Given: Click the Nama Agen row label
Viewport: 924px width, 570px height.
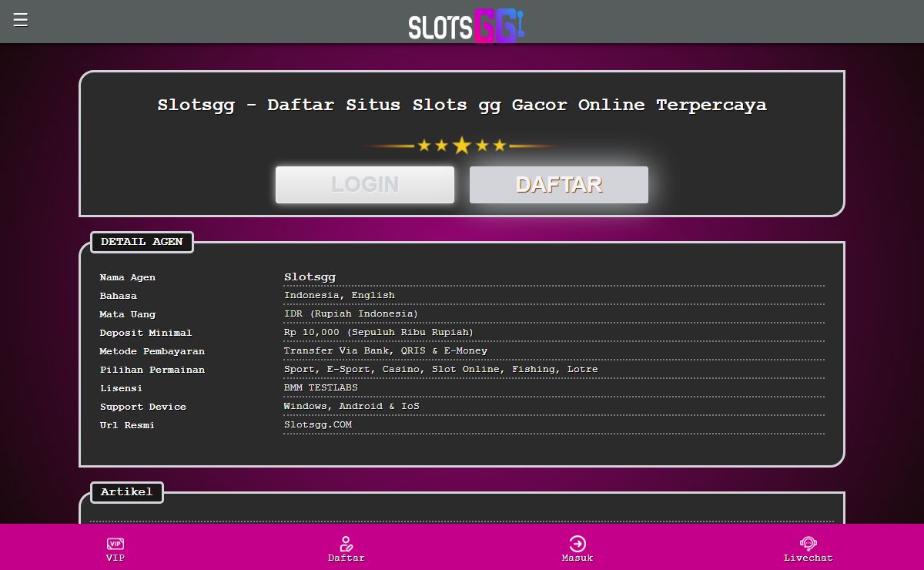Looking at the screenshot, I should pos(128,277).
